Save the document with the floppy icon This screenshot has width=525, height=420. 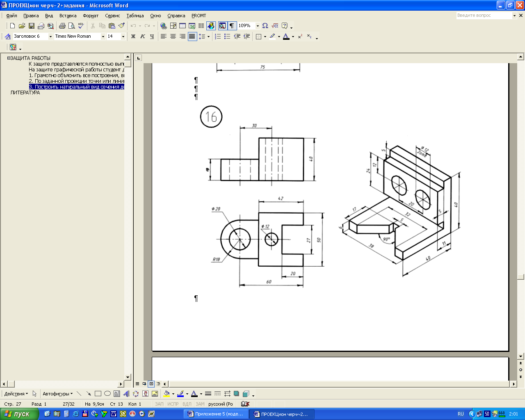click(x=32, y=26)
